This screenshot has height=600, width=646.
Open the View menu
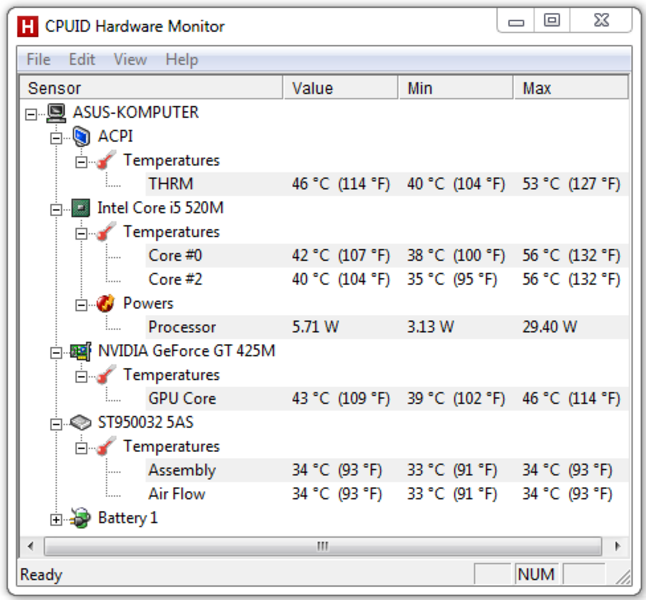tap(130, 60)
